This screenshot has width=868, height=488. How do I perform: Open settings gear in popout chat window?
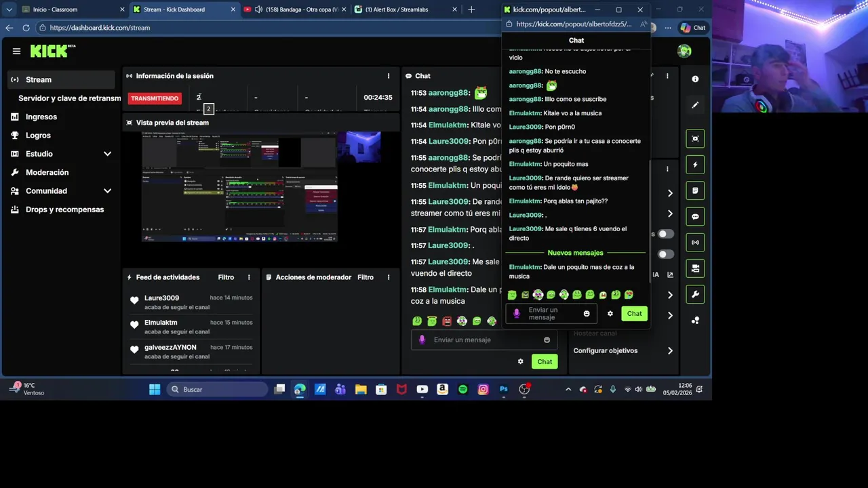pyautogui.click(x=610, y=313)
